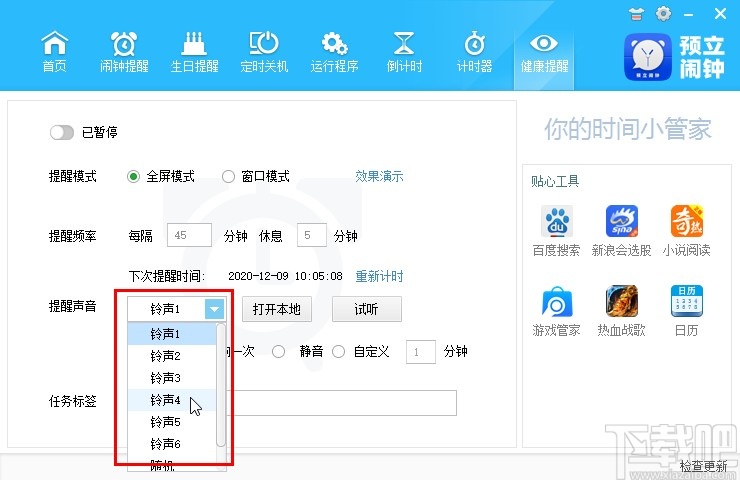740x480 pixels.
Task: Click the 重新计时 restart timing link
Action: point(379,276)
